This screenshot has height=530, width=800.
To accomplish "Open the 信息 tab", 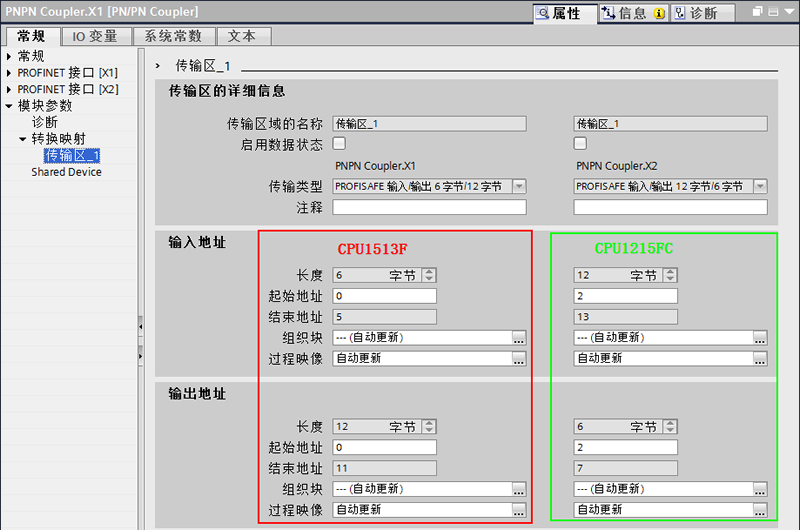I will click(x=633, y=13).
